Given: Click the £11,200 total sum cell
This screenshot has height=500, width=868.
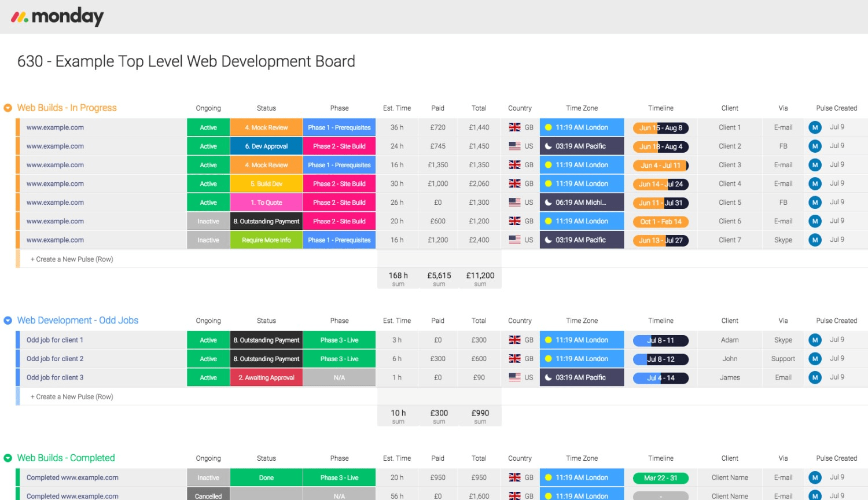Looking at the screenshot, I should pyautogui.click(x=480, y=278).
